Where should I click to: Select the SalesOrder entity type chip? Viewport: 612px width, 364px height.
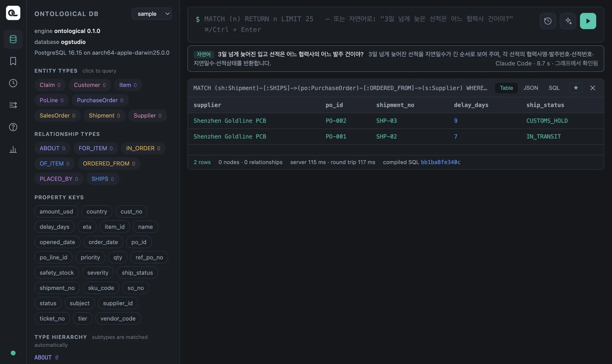pos(57,115)
